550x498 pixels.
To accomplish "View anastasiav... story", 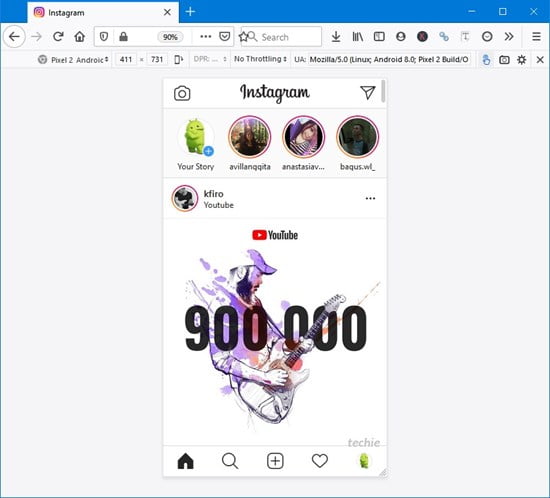I will [x=303, y=144].
